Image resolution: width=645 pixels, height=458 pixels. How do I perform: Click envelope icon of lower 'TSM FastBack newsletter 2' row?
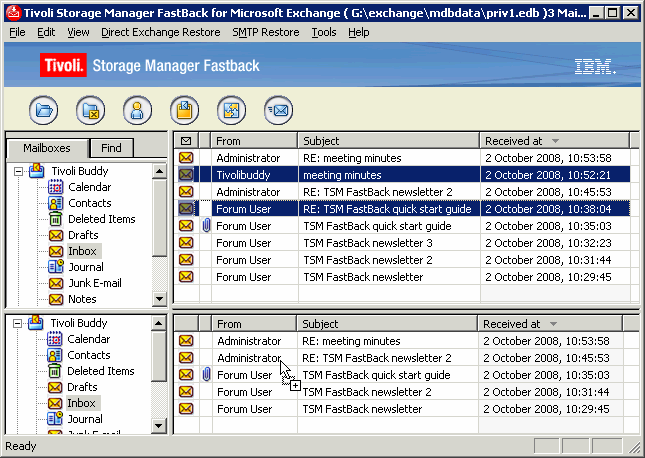tap(186, 392)
